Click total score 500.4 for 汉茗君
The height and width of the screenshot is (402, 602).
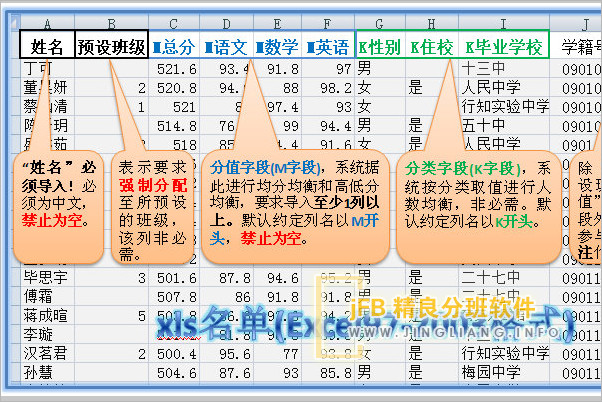coord(174,353)
